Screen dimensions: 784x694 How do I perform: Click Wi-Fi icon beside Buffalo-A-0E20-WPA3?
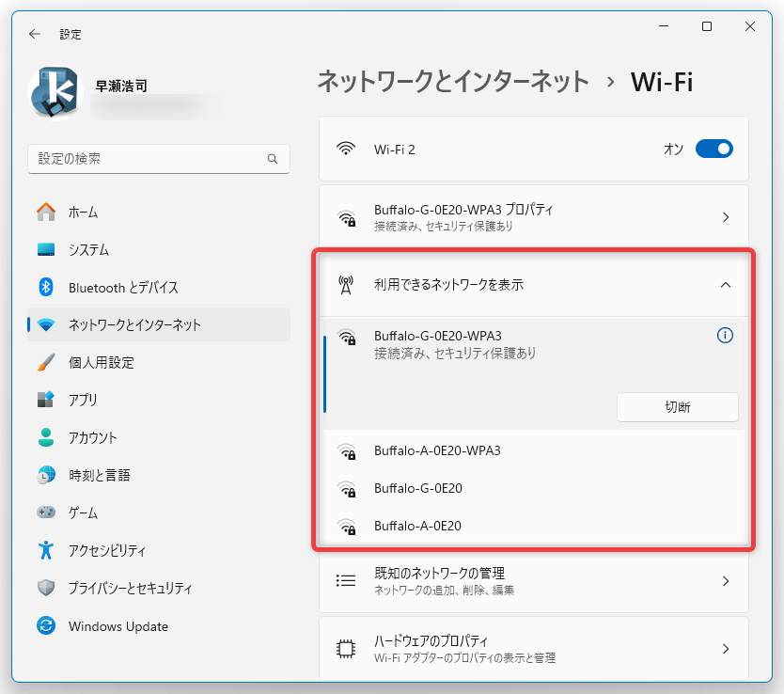point(347,452)
